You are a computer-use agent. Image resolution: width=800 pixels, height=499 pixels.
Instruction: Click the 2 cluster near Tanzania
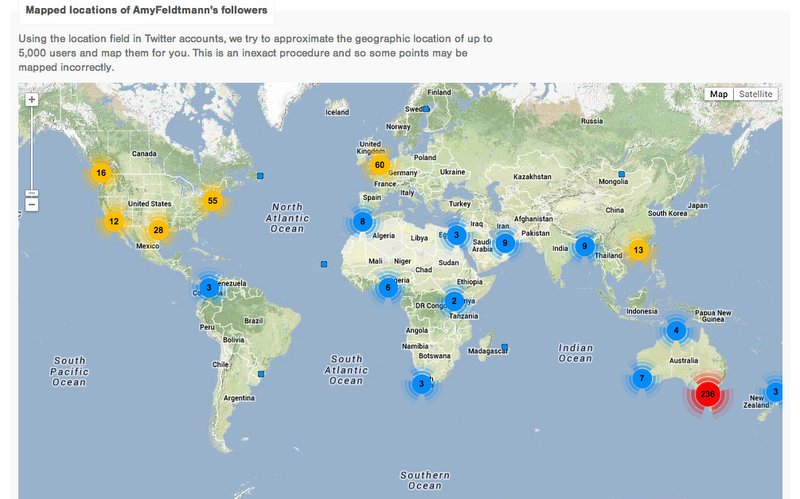pyautogui.click(x=454, y=300)
